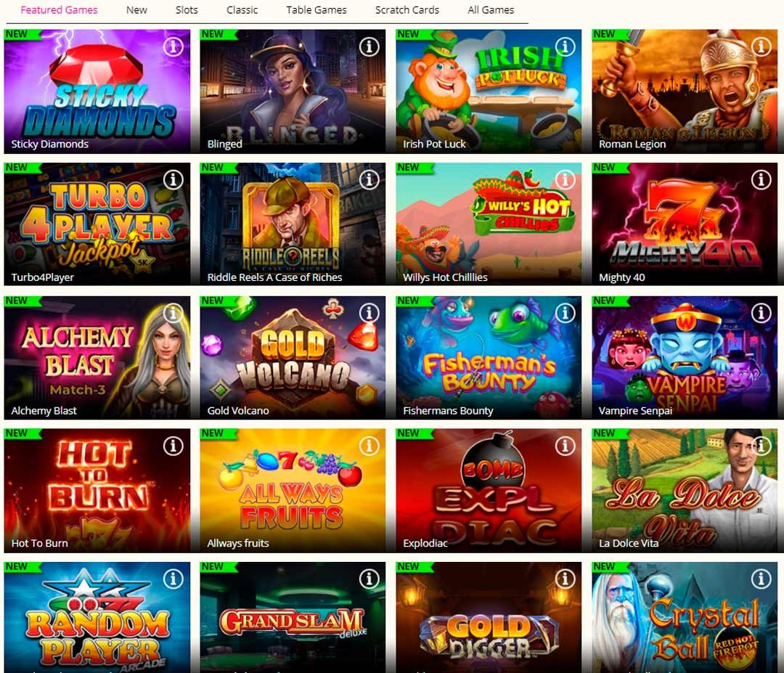The width and height of the screenshot is (784, 673).
Task: Show info for Blinged game
Action: 369,47
